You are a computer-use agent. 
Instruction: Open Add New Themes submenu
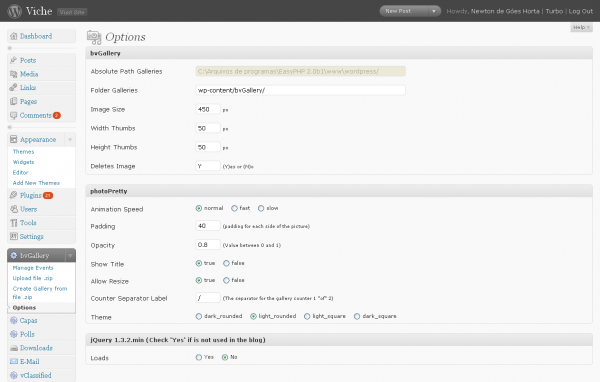36,183
